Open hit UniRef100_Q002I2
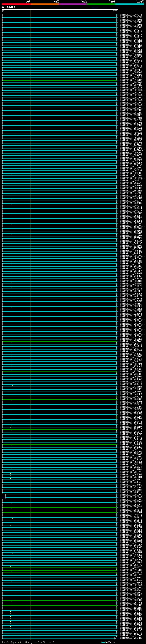 tap(131, 15)
